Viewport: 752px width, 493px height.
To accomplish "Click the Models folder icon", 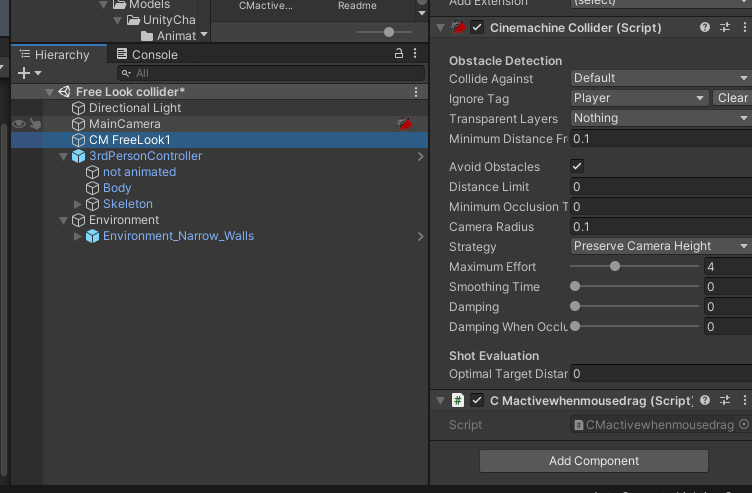I will [x=119, y=5].
